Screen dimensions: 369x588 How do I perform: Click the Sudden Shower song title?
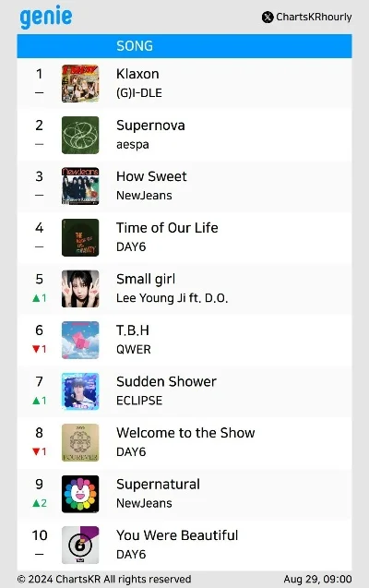(166, 381)
